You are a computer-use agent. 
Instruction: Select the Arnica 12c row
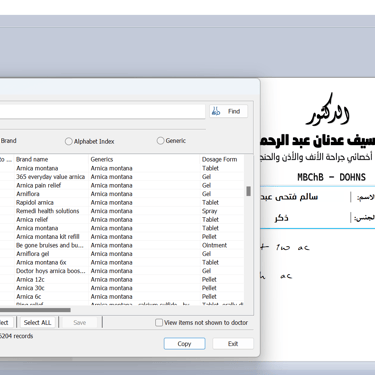tap(122, 279)
